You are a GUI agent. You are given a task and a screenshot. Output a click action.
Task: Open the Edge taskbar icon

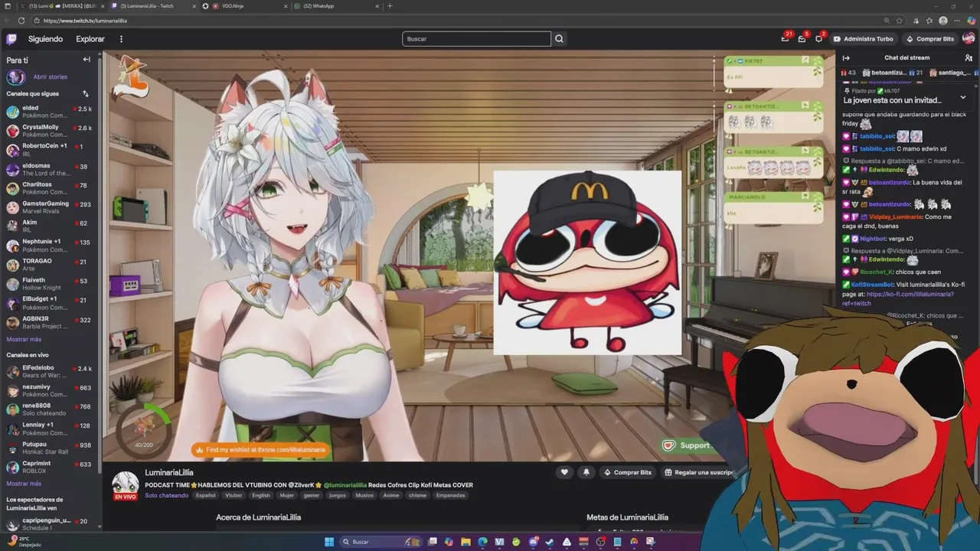coord(482,542)
